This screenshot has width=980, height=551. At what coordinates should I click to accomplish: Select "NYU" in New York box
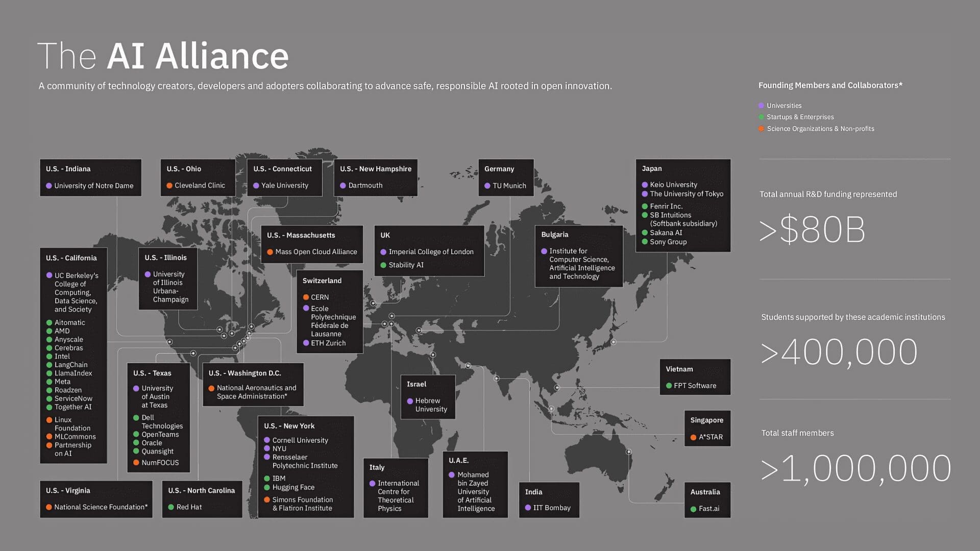coord(279,449)
